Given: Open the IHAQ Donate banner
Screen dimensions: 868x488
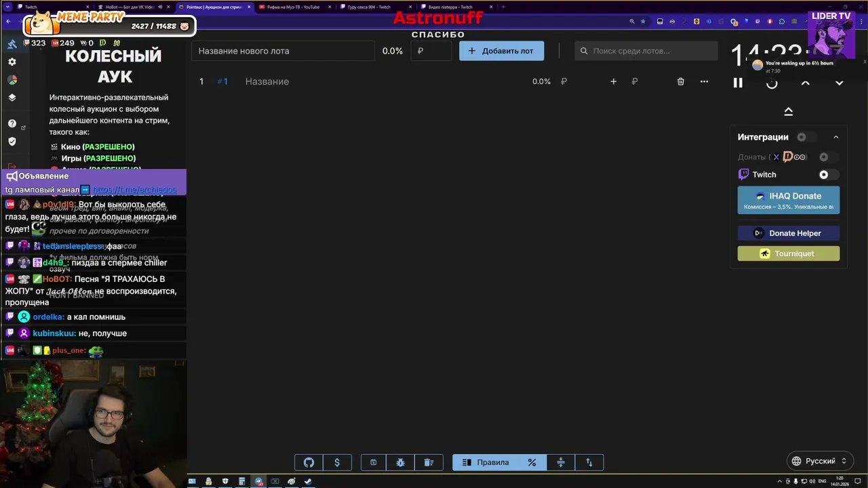Looking at the screenshot, I should click(789, 200).
